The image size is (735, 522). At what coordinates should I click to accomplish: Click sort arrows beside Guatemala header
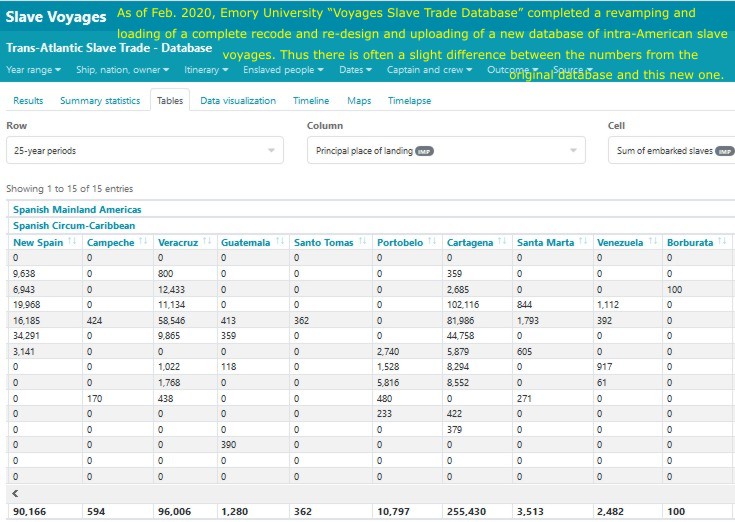[x=281, y=242]
